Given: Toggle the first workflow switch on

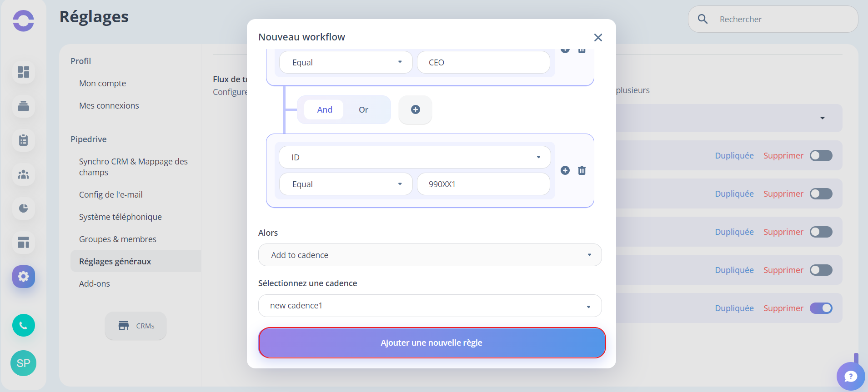Looking at the screenshot, I should point(821,155).
